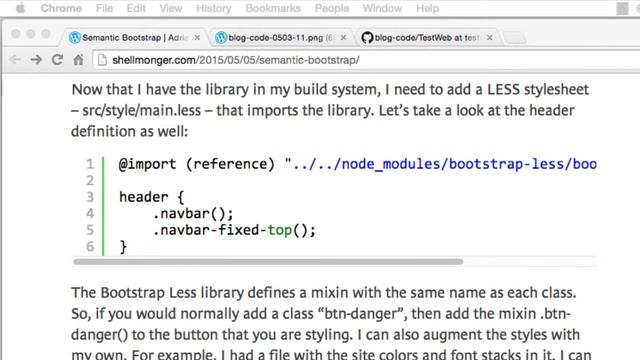Image resolution: width=640 pixels, height=360 pixels.
Task: Click the horizontal scrollbar of the code block
Action: 268,262
